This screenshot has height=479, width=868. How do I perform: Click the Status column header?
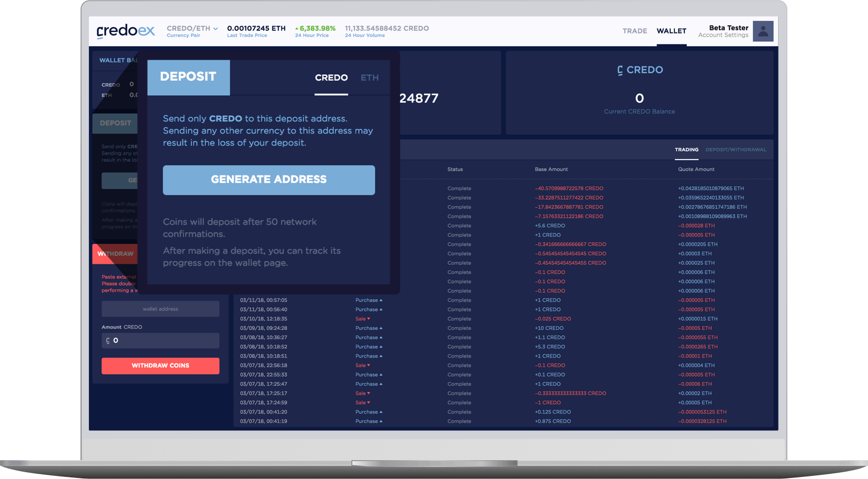(455, 170)
